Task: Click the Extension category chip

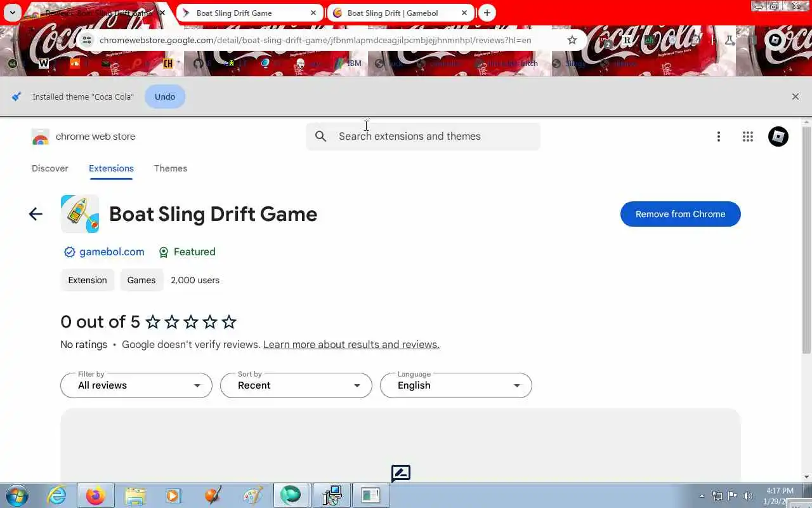Action: click(x=88, y=280)
